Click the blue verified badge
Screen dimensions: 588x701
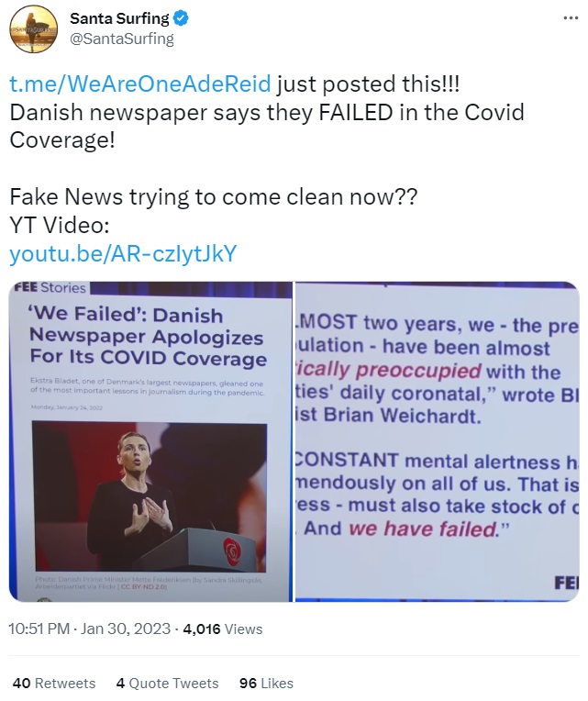tap(181, 18)
